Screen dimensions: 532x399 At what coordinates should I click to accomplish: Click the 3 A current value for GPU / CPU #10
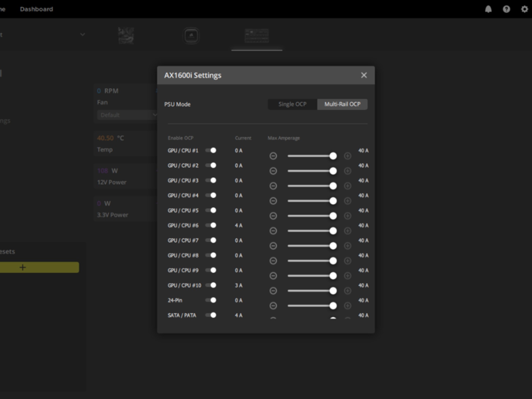click(x=238, y=285)
